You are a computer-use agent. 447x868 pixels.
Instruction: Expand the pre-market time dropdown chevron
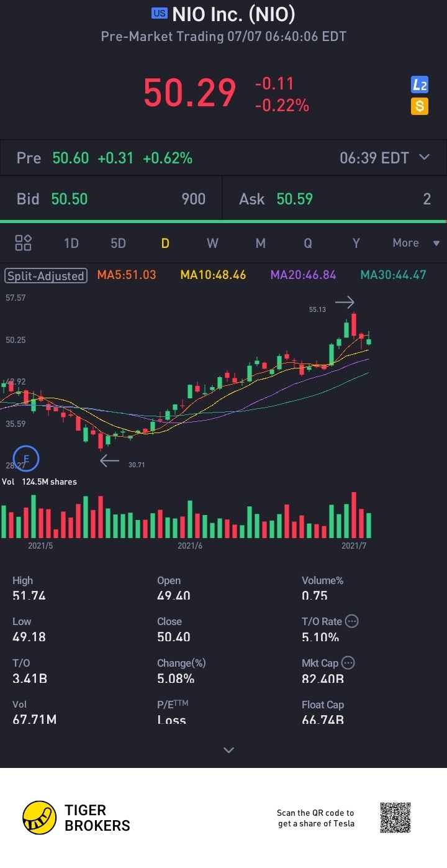[x=425, y=157]
